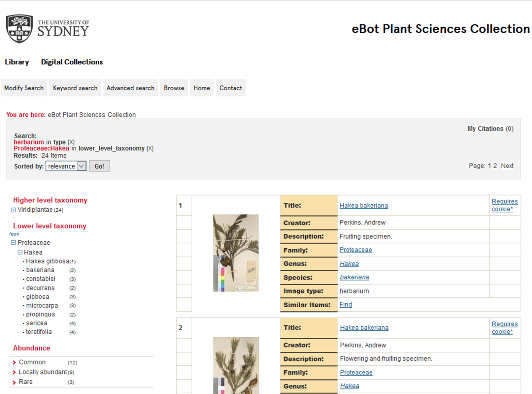
Task: Open the Modify Search tab
Action: [24, 88]
